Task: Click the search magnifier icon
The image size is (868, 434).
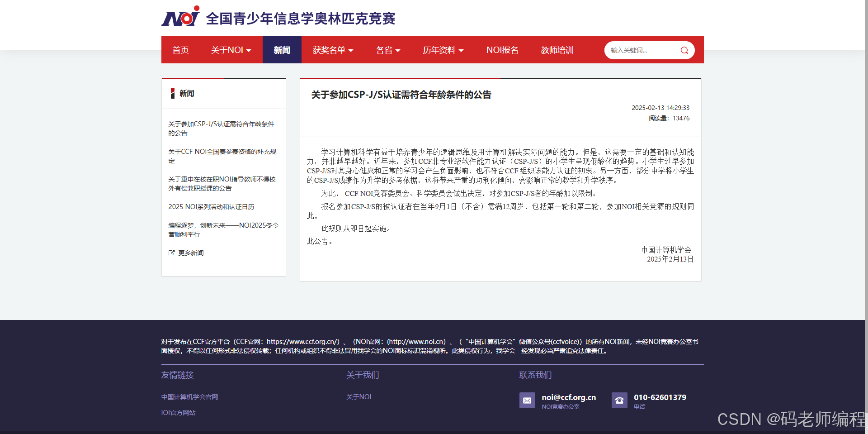Action: (684, 50)
